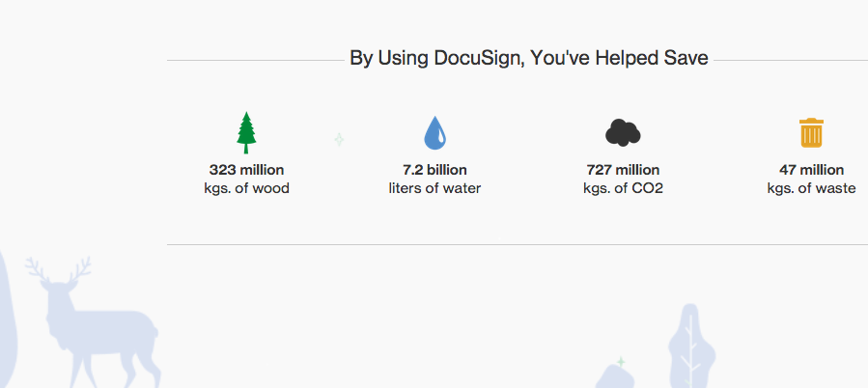868x388 pixels.
Task: Select the '323 million' figure
Action: coord(246,169)
